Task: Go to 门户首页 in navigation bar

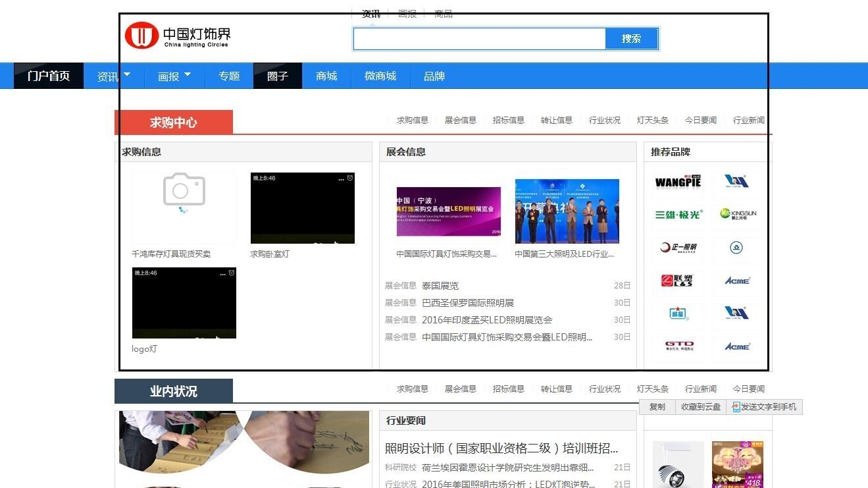Action: coord(49,76)
